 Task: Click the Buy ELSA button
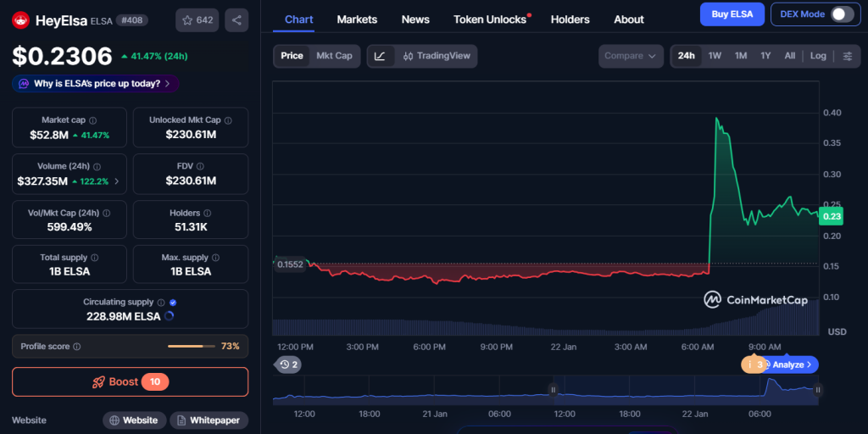[732, 14]
